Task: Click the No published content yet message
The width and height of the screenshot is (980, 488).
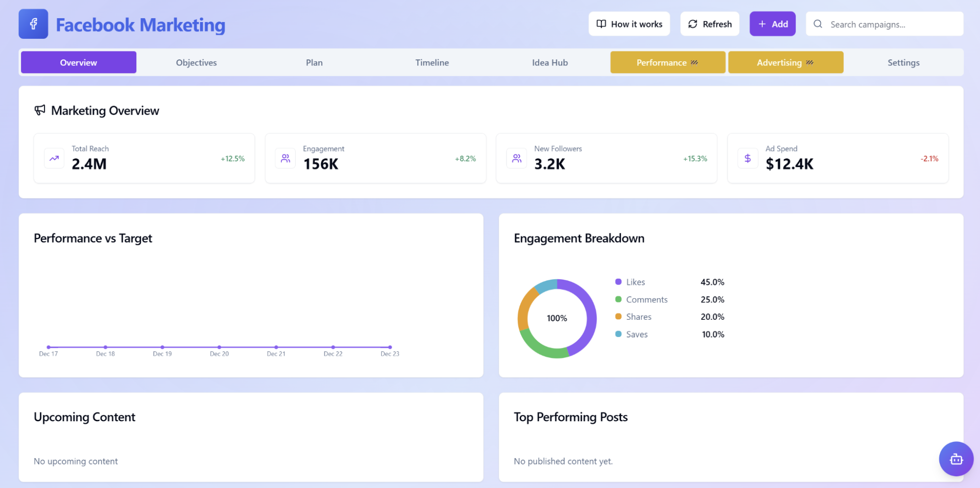Action: coord(563,461)
